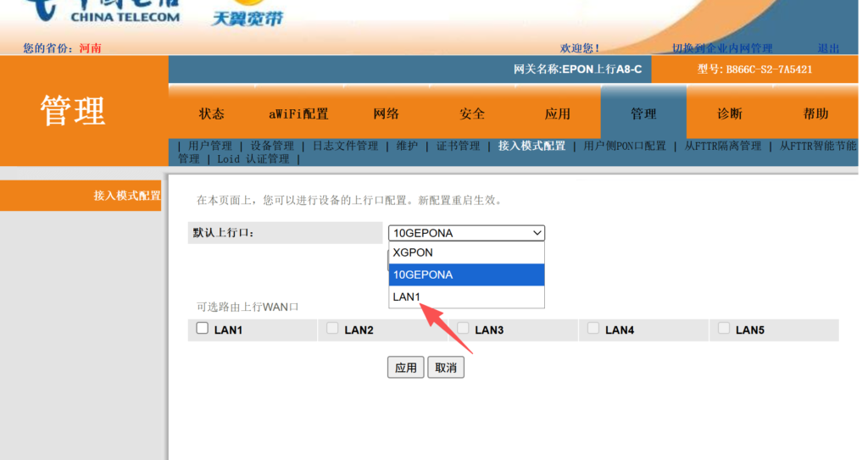
Task: Open the 用户管理 submenu link
Action: click(209, 146)
